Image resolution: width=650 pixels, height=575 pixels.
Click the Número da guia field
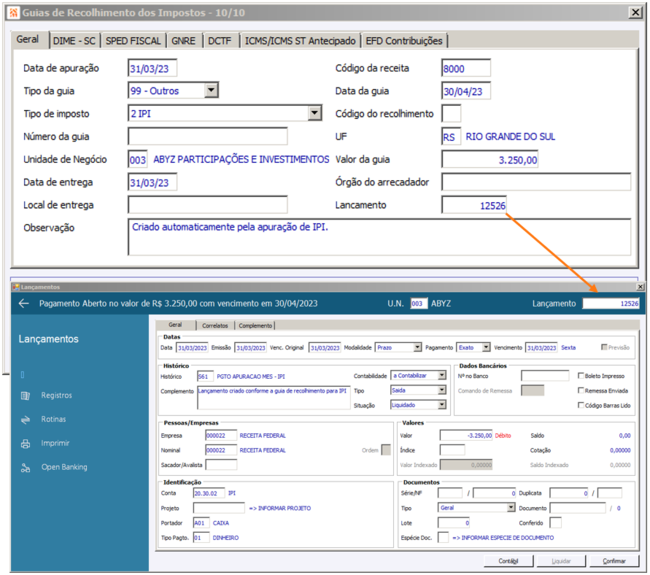pyautogui.click(x=207, y=136)
